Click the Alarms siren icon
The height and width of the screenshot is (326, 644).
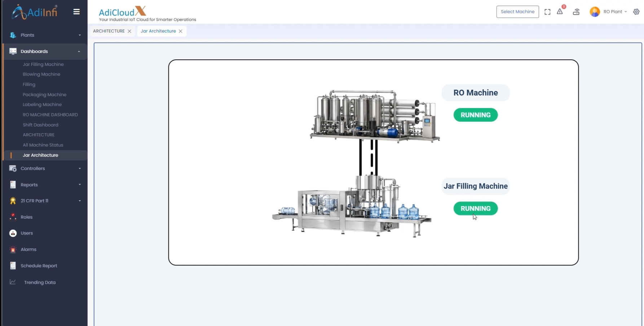click(13, 249)
